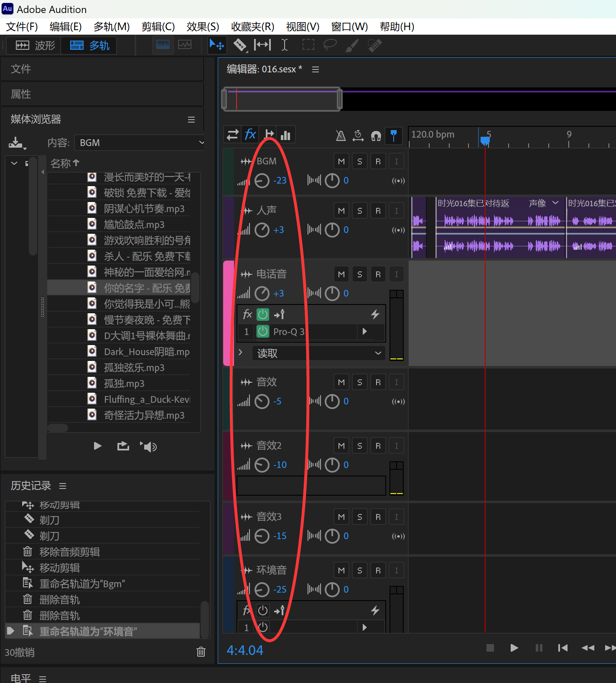Show the Sends track controls
616x683 pixels.
268,135
